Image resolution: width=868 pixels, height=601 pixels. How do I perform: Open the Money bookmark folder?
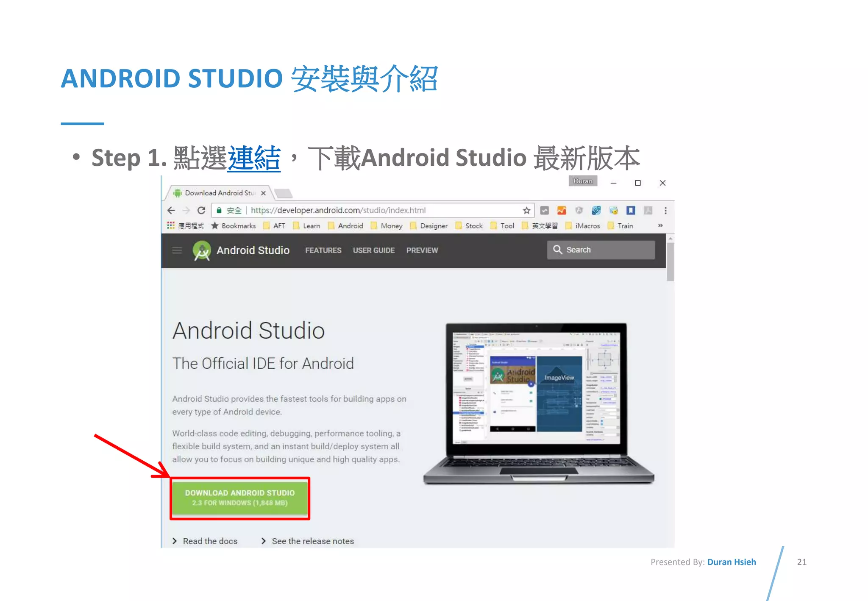(x=387, y=225)
